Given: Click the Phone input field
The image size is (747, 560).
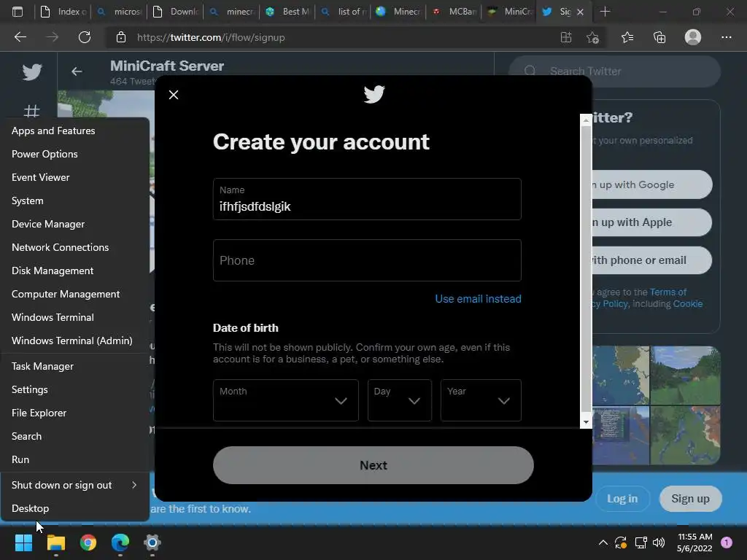Looking at the screenshot, I should 367,260.
